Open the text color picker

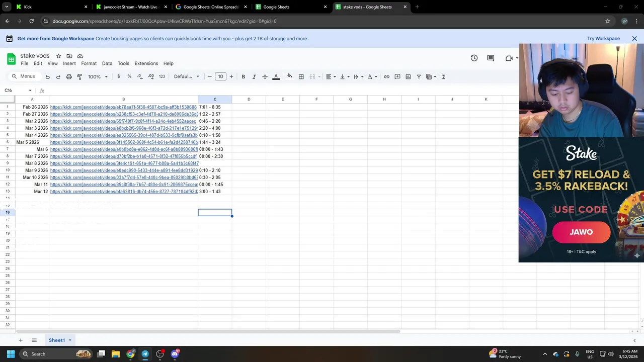point(276,77)
